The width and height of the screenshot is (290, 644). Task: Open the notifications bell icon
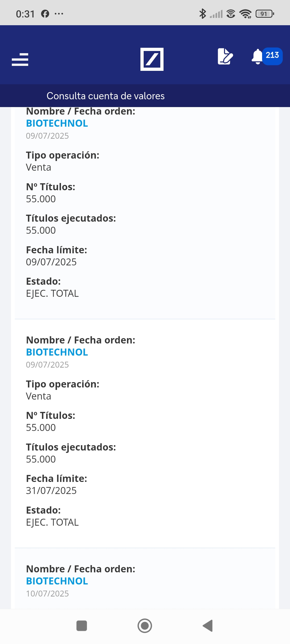pos(257,57)
